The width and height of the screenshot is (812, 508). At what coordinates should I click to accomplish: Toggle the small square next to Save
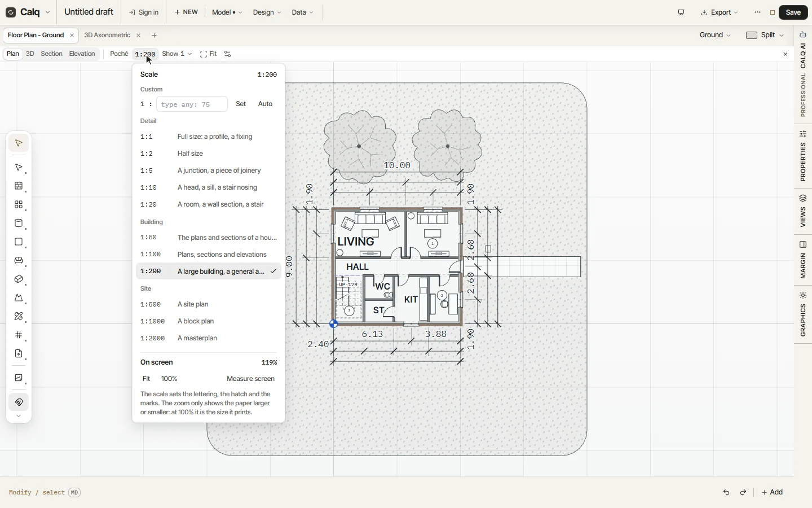pos(774,12)
